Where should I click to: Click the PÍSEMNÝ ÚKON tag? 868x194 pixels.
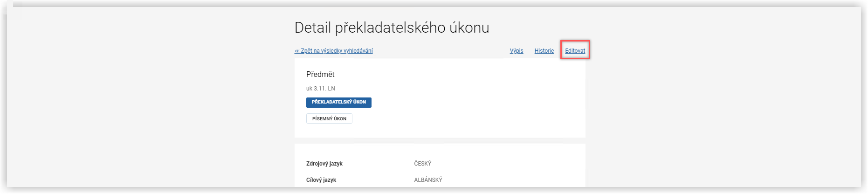329,118
